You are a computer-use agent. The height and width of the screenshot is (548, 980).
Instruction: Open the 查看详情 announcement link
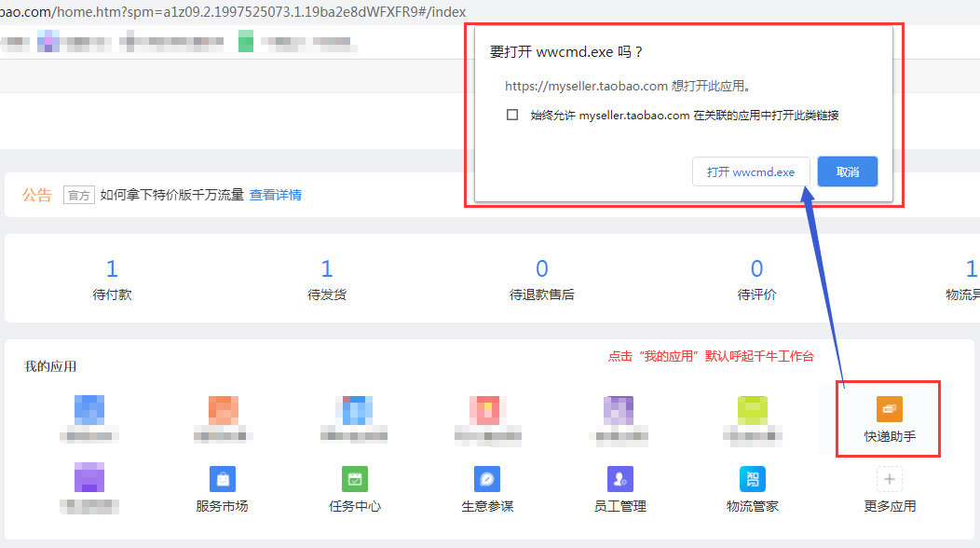coord(275,195)
